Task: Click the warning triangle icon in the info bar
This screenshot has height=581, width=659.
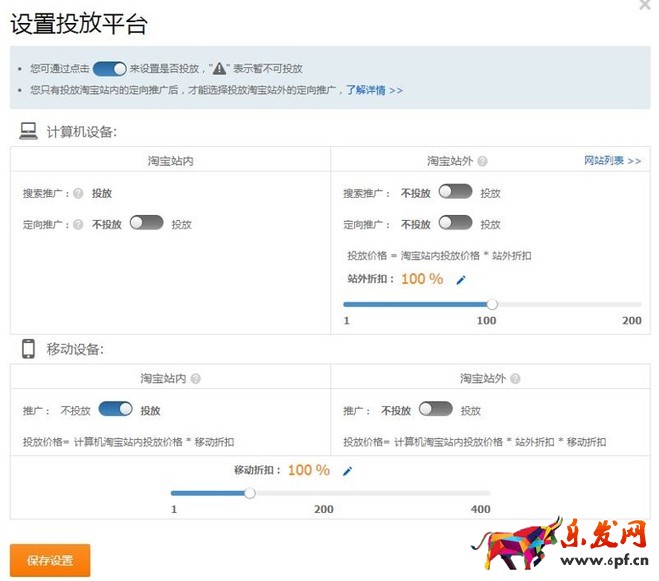Action: pos(221,69)
